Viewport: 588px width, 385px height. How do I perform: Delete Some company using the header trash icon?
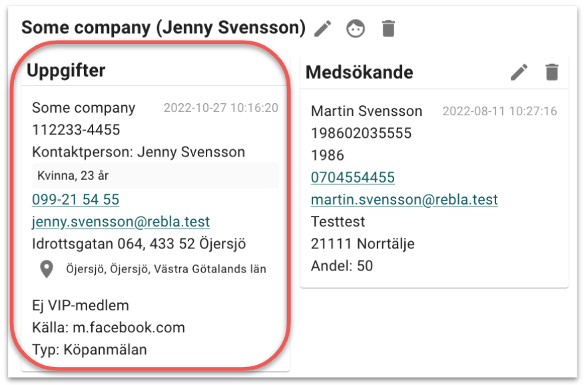[388, 29]
